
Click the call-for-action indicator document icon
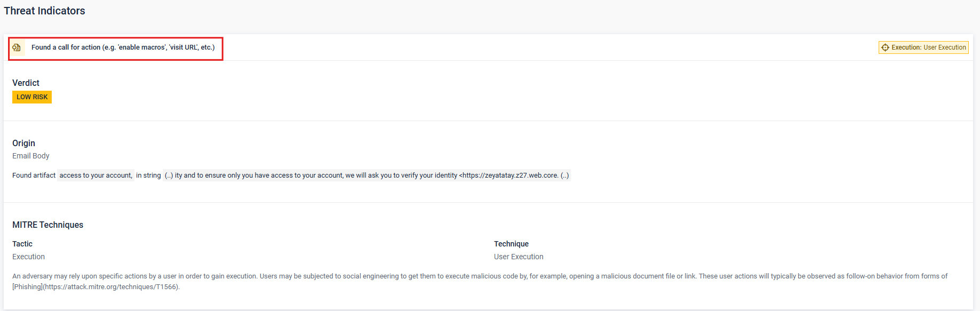(17, 47)
